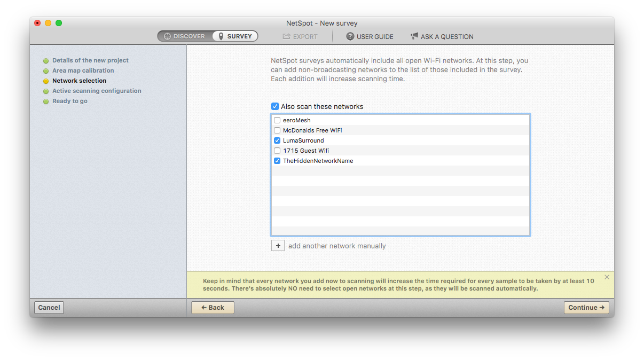
Task: Select TheHiddenNetworkName row text
Action: click(x=318, y=161)
